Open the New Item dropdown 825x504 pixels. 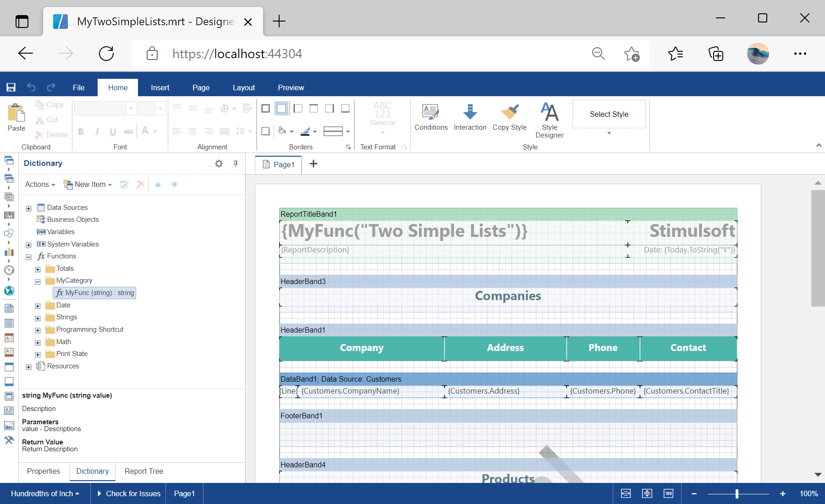(x=88, y=185)
